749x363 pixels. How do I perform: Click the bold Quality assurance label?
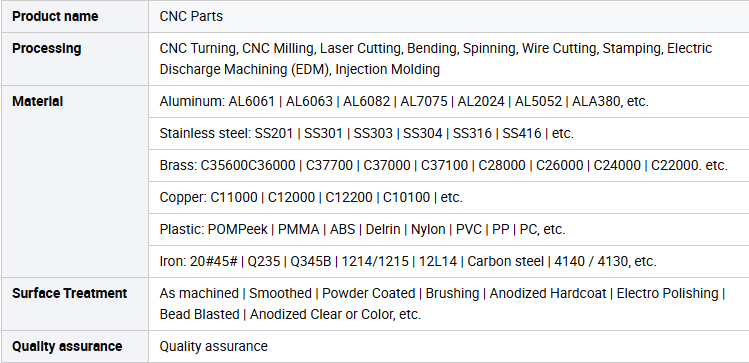tap(67, 346)
